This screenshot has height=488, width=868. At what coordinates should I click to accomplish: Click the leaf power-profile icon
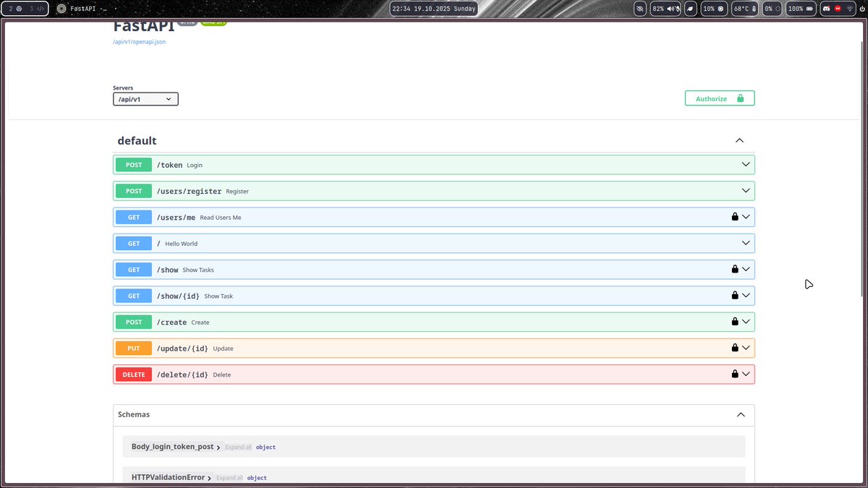tap(691, 9)
